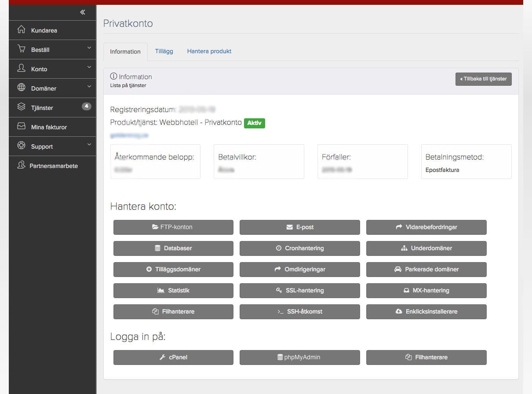Launch the Enklicksinstallerare
Image resolution: width=532 pixels, height=394 pixels.
click(426, 312)
